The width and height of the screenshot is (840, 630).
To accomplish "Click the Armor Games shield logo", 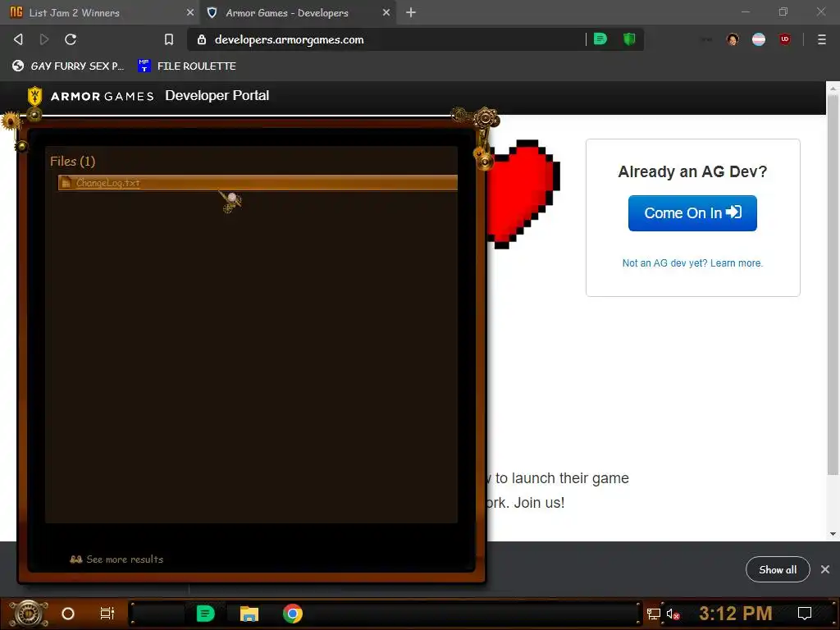I will pyautogui.click(x=34, y=96).
